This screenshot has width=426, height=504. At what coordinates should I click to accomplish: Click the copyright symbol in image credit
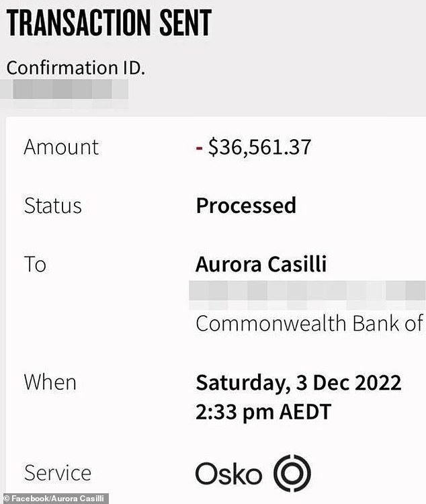point(5,498)
